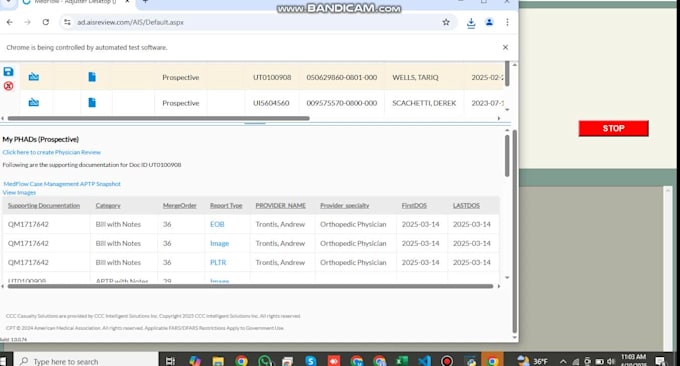The image size is (680, 366).
Task: Open site information icon in the address bar
Action: [67, 22]
